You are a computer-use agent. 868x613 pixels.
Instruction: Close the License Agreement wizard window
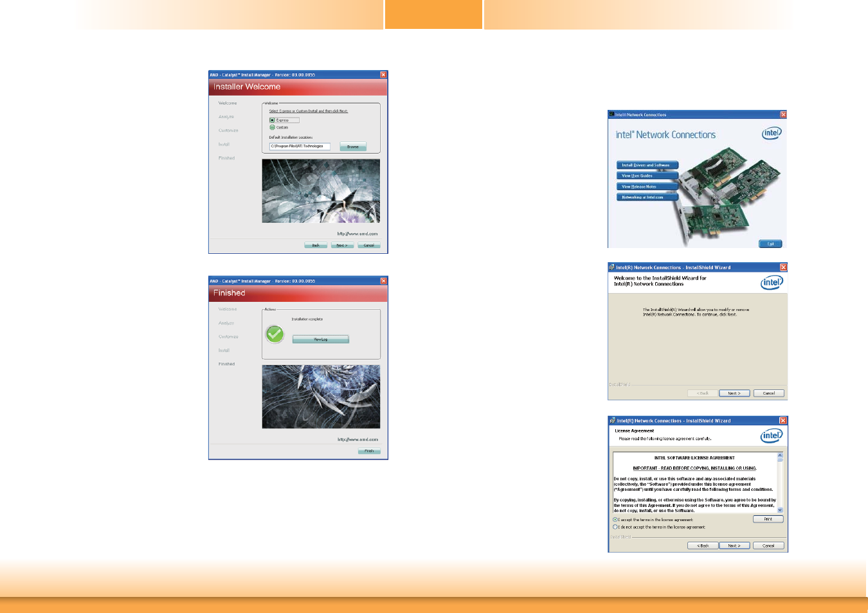pyautogui.click(x=783, y=421)
